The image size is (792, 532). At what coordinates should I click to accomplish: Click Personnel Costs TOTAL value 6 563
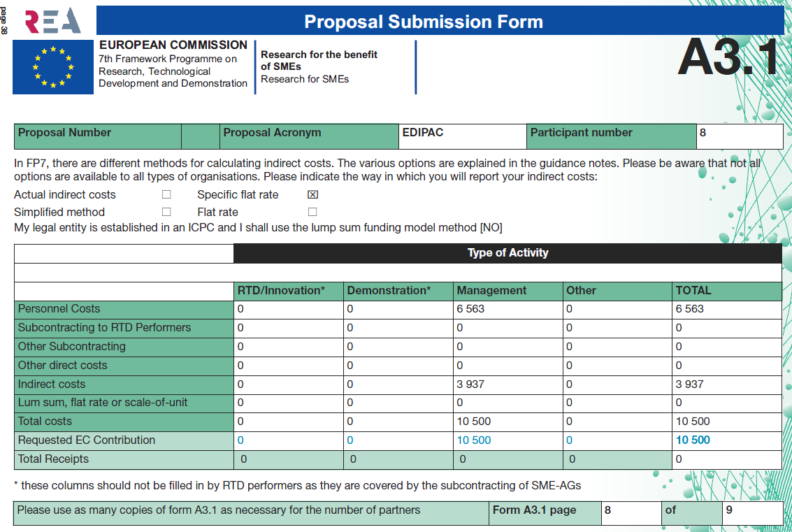[x=689, y=309]
